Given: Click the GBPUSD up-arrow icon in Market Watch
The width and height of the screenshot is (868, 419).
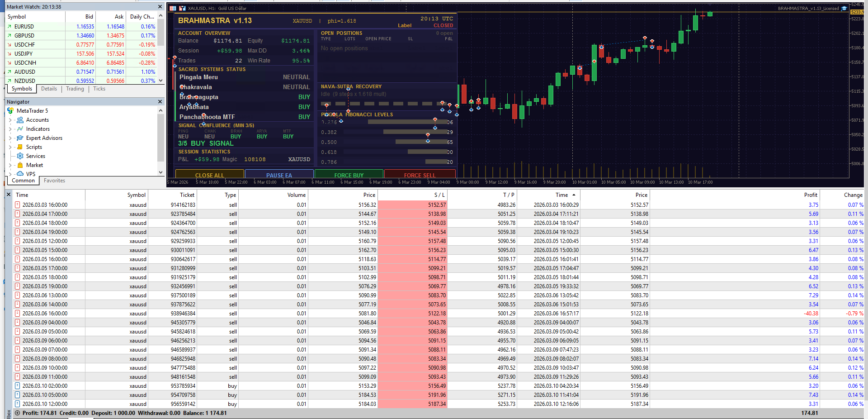Looking at the screenshot, I should coord(9,36).
